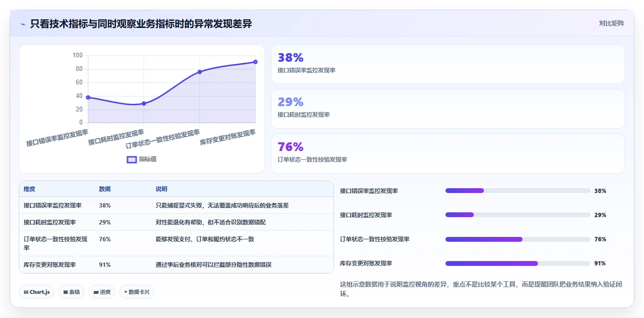Click the lightning icon beside the title

(23, 24)
